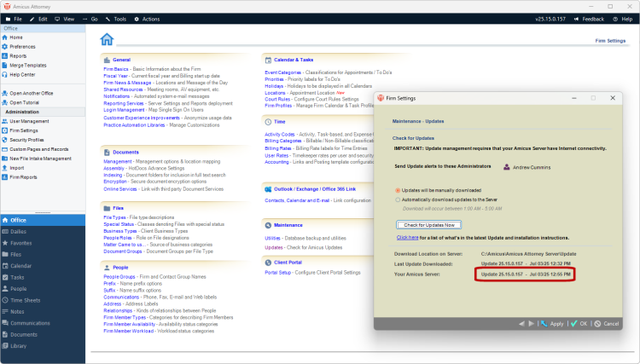Open Event Categories link
Screen dimensions: 640x364
click(x=282, y=72)
